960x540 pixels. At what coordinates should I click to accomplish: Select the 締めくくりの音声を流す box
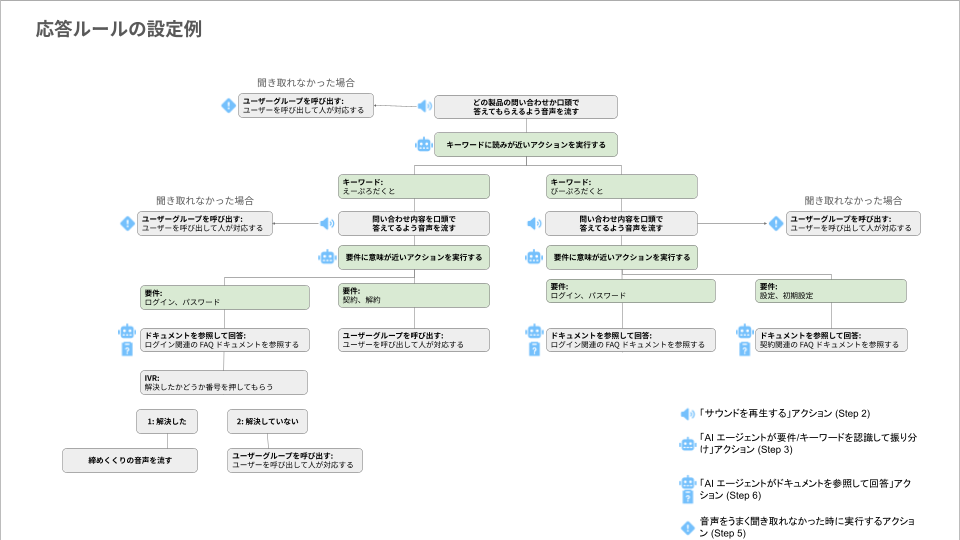click(x=130, y=460)
